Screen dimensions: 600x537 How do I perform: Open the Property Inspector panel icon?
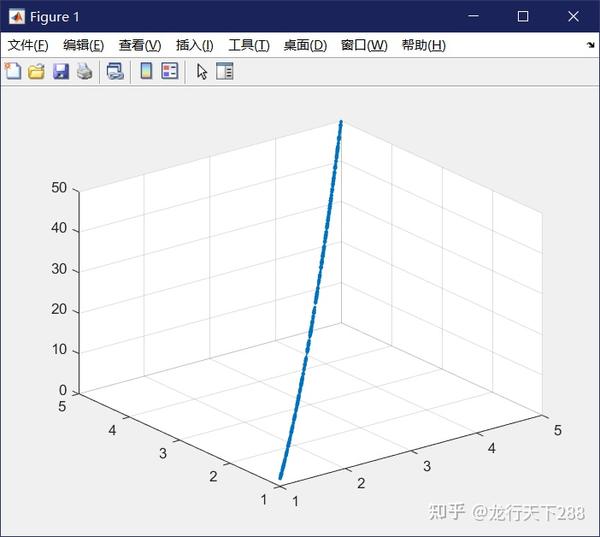225,71
